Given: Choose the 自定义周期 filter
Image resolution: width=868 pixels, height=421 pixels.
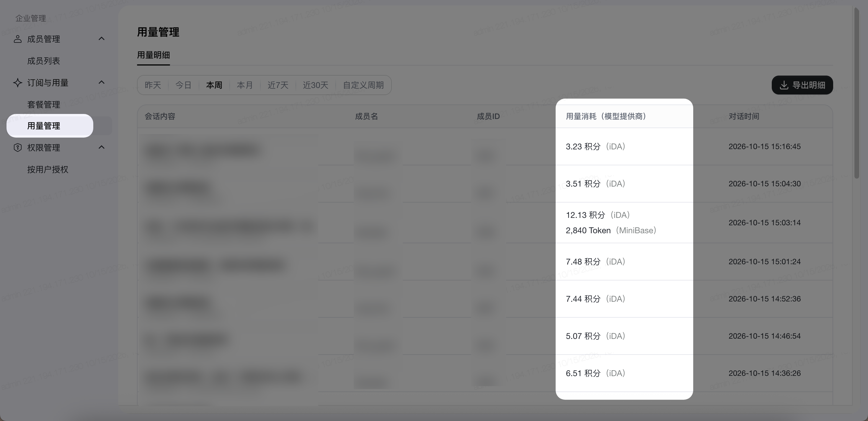Looking at the screenshot, I should click(363, 85).
